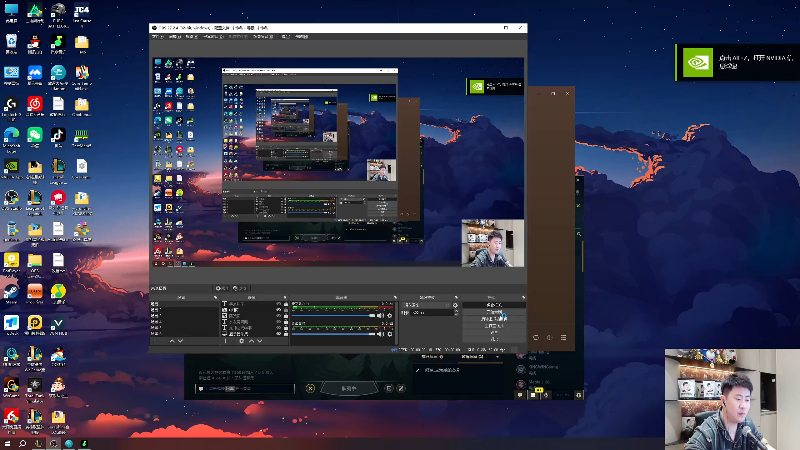This screenshot has width=800, height=450.
Task: Open the red NetEase Cloud Music icon
Action: tap(35, 104)
